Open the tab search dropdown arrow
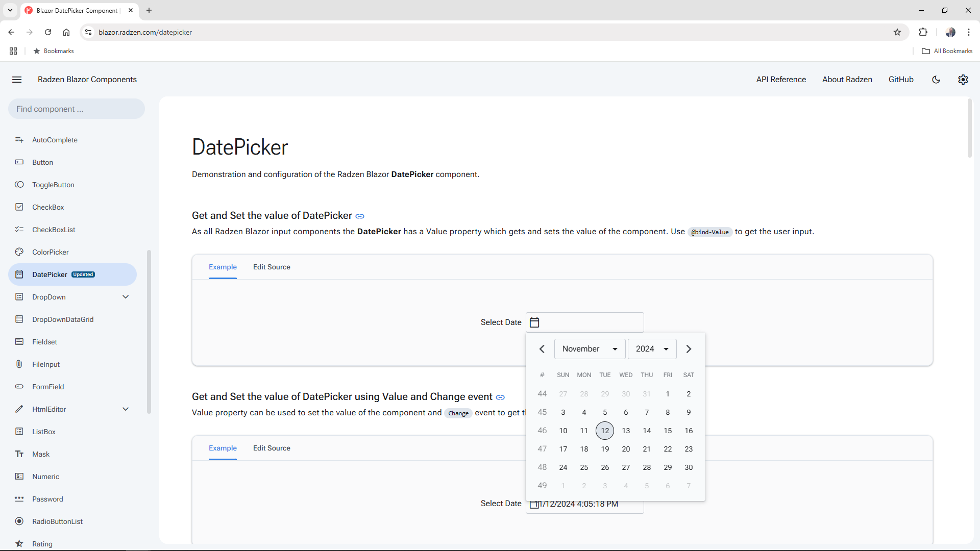 click(10, 10)
